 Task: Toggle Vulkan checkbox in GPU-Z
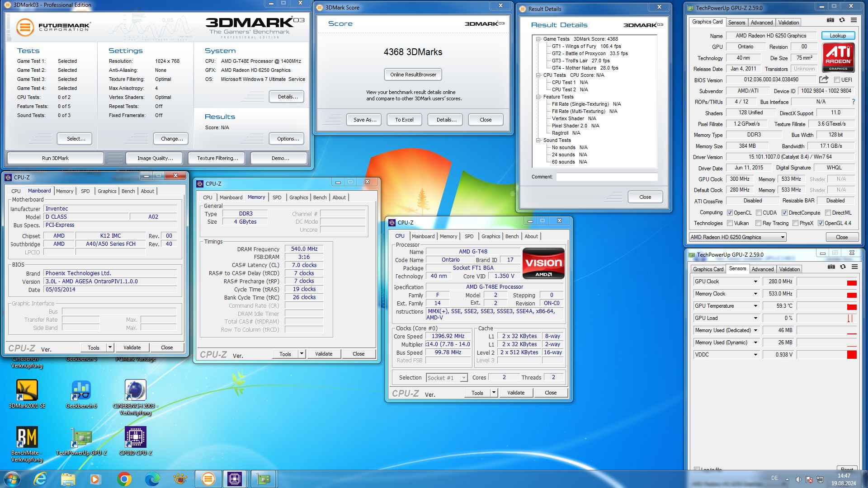click(730, 223)
